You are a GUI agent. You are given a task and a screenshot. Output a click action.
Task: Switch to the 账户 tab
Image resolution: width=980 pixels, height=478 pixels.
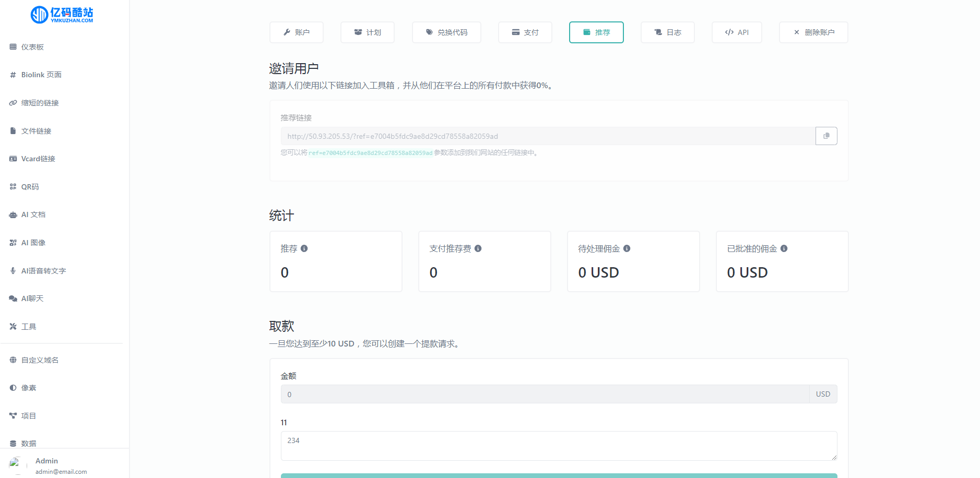coord(297,32)
